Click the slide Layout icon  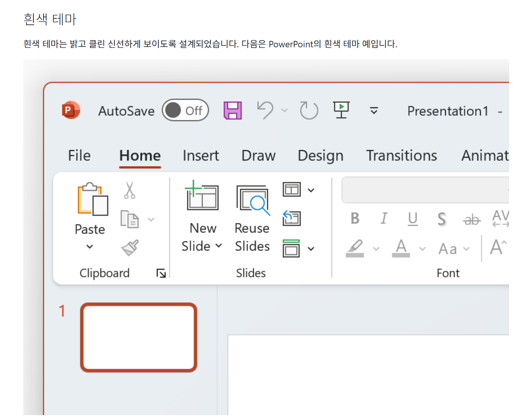click(292, 190)
